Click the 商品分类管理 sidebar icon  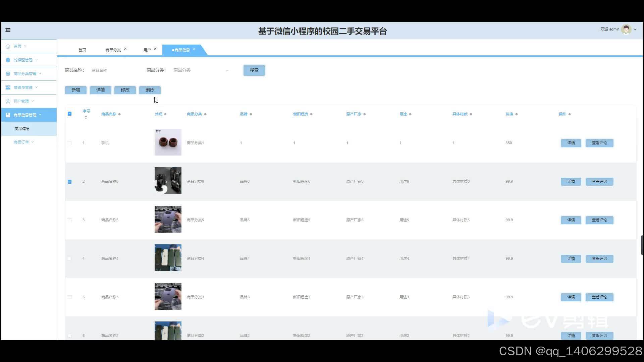click(8, 74)
